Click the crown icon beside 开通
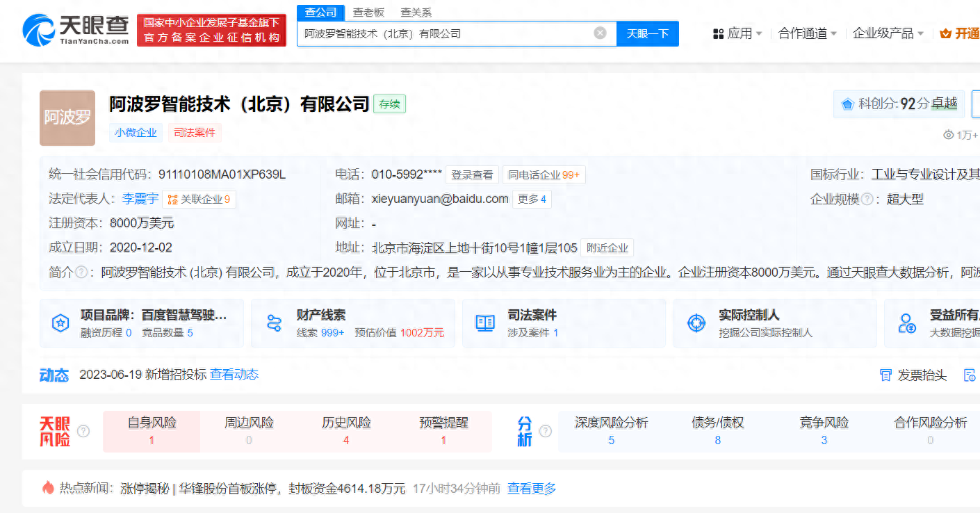The image size is (980, 513). pyautogui.click(x=945, y=33)
